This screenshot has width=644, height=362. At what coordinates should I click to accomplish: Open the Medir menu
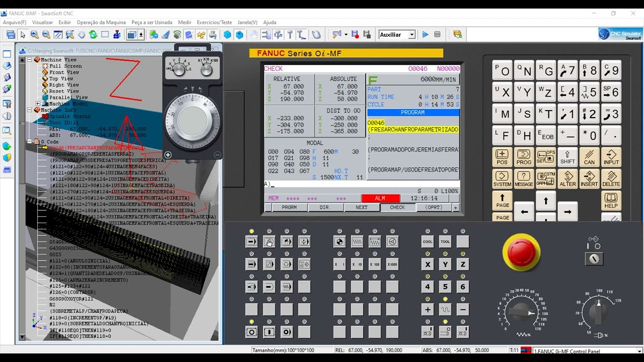pyautogui.click(x=185, y=22)
